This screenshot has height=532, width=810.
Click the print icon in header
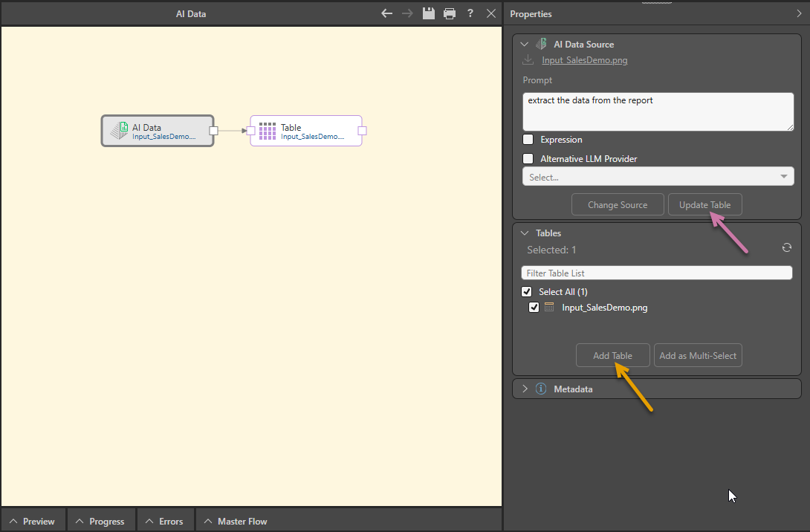(x=449, y=13)
